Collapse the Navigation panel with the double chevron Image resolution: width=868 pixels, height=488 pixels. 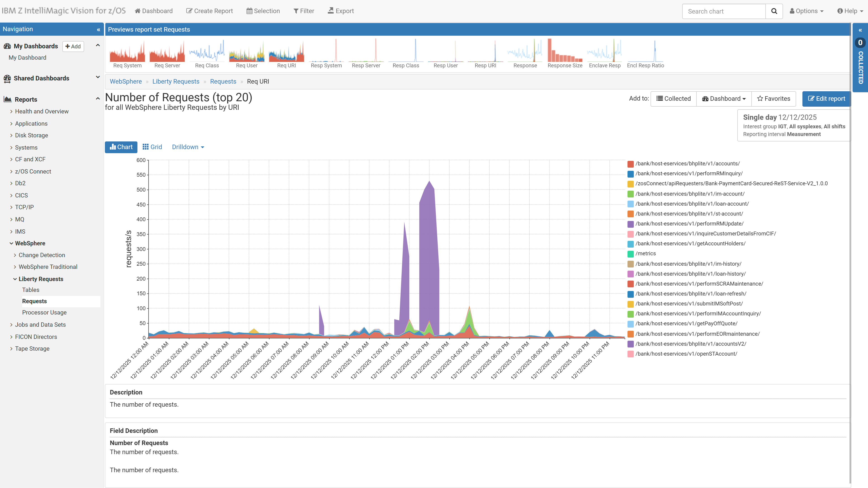click(98, 30)
